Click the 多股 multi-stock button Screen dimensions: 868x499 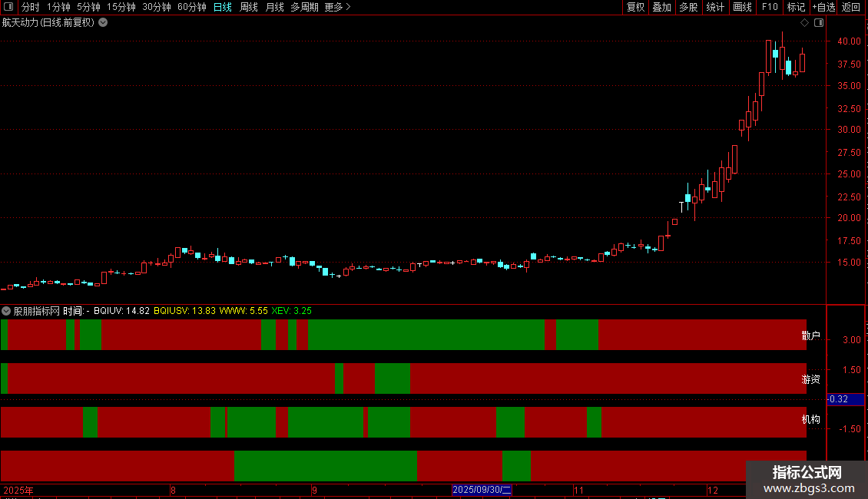689,7
